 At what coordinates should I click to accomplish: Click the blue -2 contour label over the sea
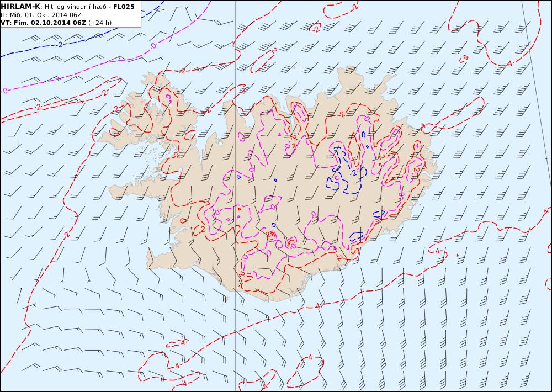click(60, 45)
